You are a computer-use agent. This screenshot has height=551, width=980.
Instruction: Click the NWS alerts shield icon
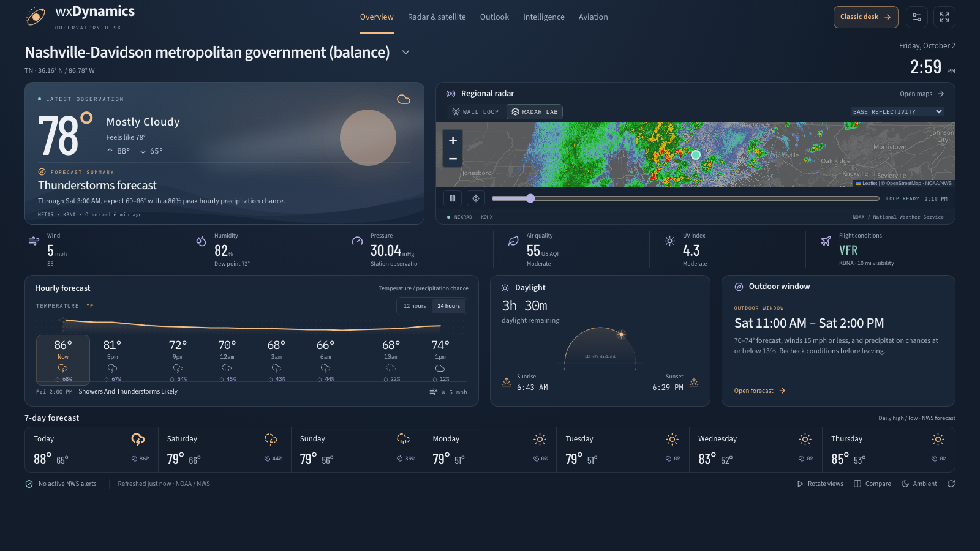pyautogui.click(x=29, y=484)
